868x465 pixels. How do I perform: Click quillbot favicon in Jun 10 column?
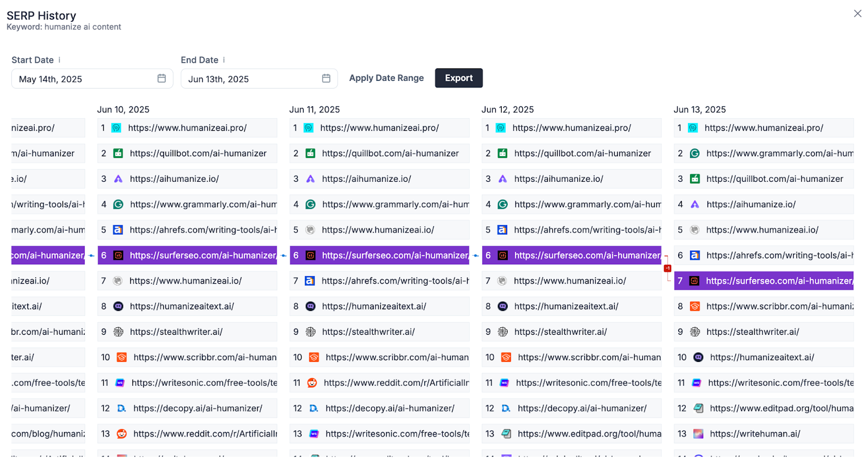[118, 154]
